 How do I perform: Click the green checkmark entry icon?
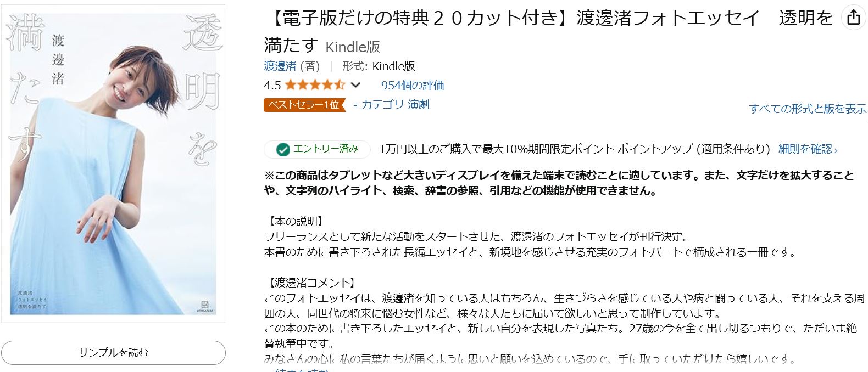coord(283,149)
